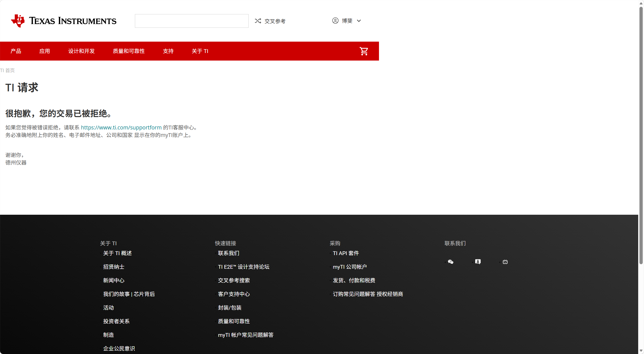Open 关于 TI 概述 footer link
644x354 pixels.
point(117,253)
